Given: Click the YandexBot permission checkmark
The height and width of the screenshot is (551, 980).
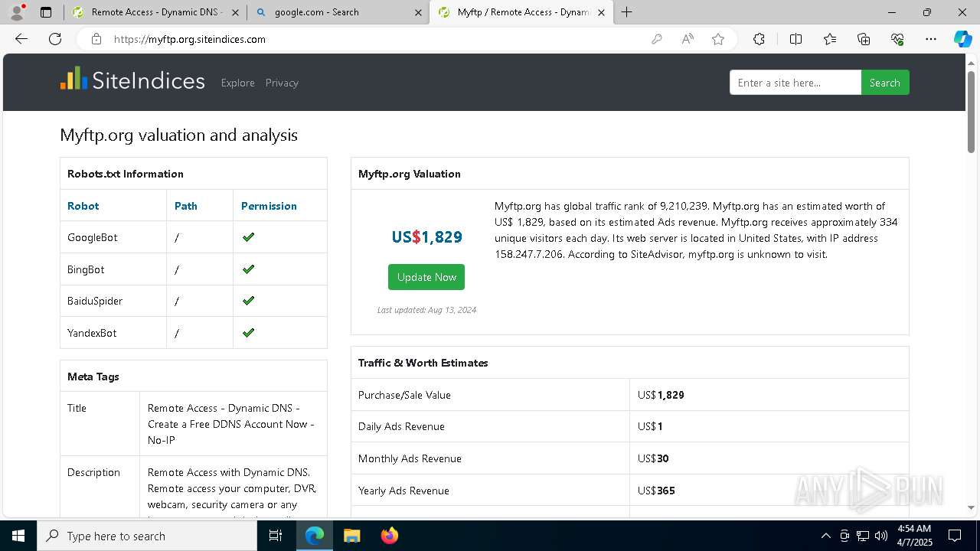Looking at the screenshot, I should click(x=248, y=333).
